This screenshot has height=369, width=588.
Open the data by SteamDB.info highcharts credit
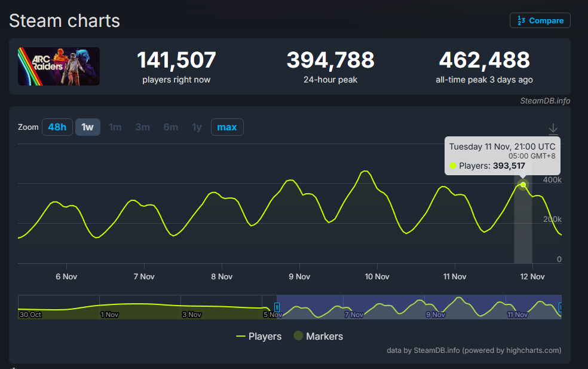click(474, 350)
